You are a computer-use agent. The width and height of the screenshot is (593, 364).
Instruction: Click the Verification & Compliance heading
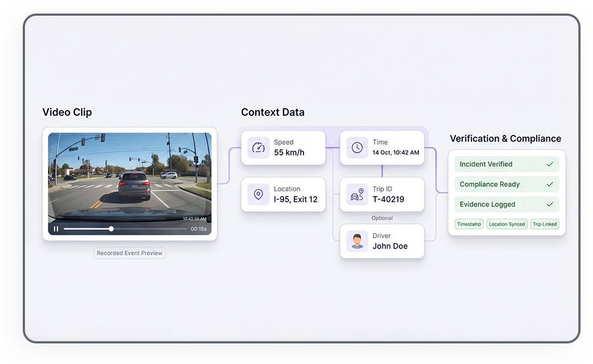point(505,139)
